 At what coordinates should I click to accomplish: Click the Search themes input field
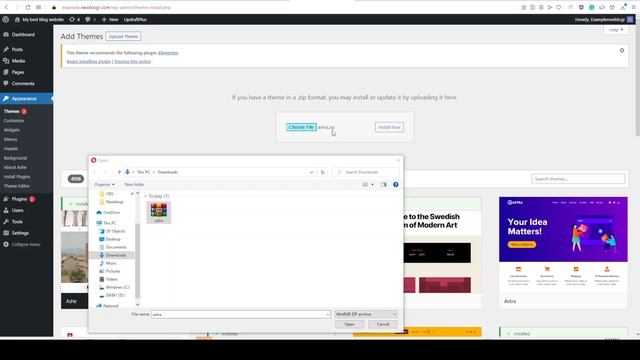tap(578, 179)
